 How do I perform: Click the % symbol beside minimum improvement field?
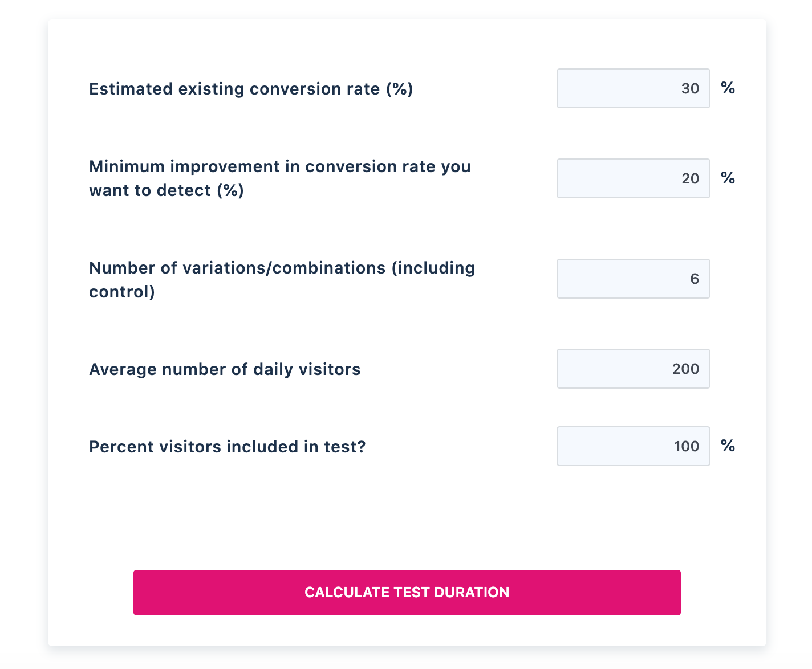(x=728, y=178)
